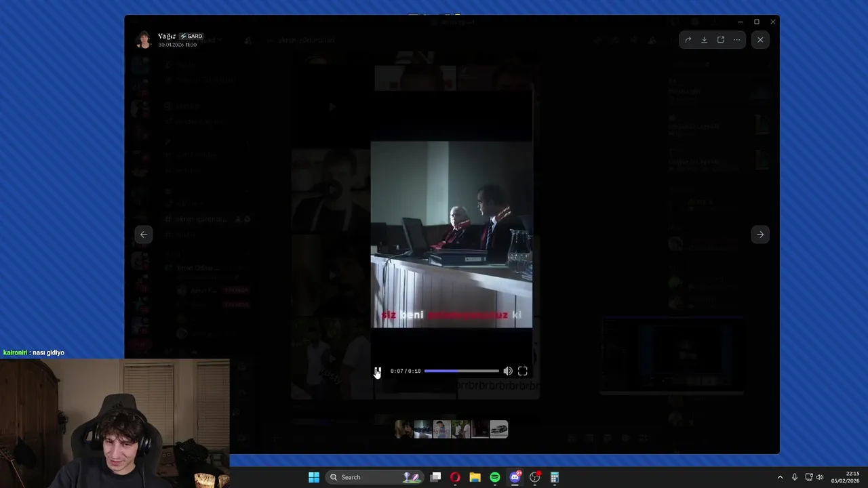Screen dimensions: 868x488
Task: Open the system volume tray icon
Action: [819, 477]
